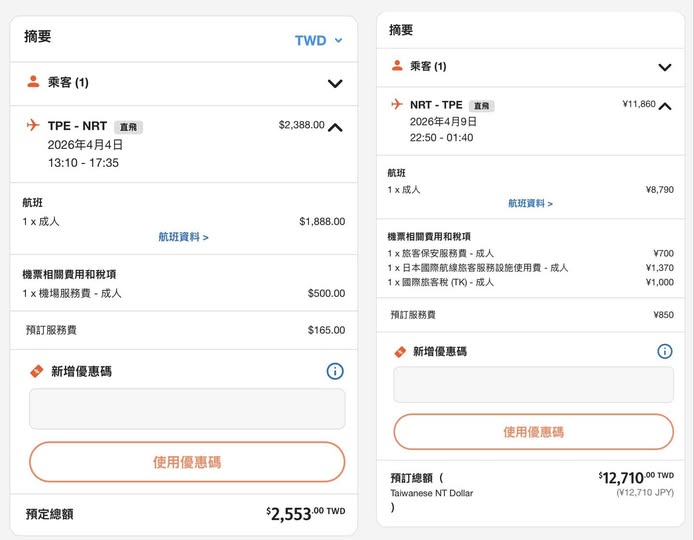Viewport: 694px width, 540px height.
Task: Collapse the NRT - TPE flight details
Action: (664, 106)
